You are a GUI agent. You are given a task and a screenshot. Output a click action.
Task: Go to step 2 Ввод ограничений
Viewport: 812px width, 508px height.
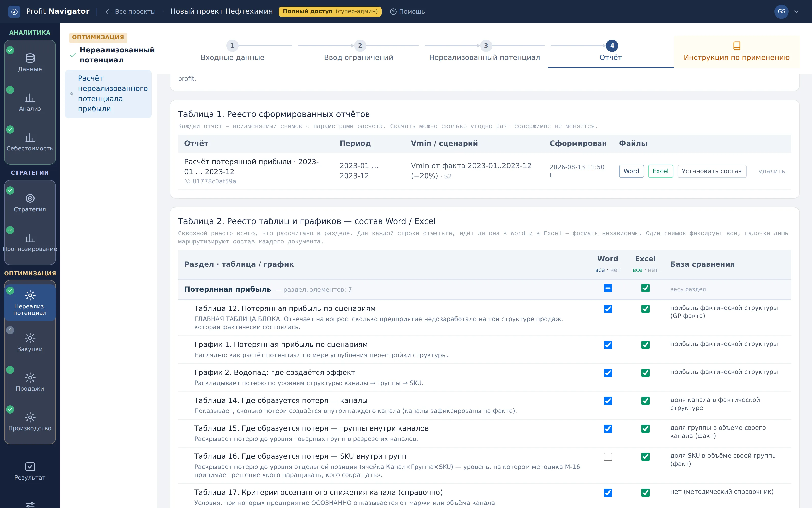click(x=358, y=51)
